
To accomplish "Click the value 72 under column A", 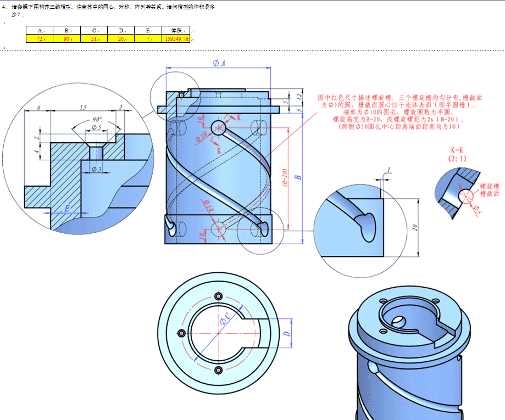I will [40, 38].
